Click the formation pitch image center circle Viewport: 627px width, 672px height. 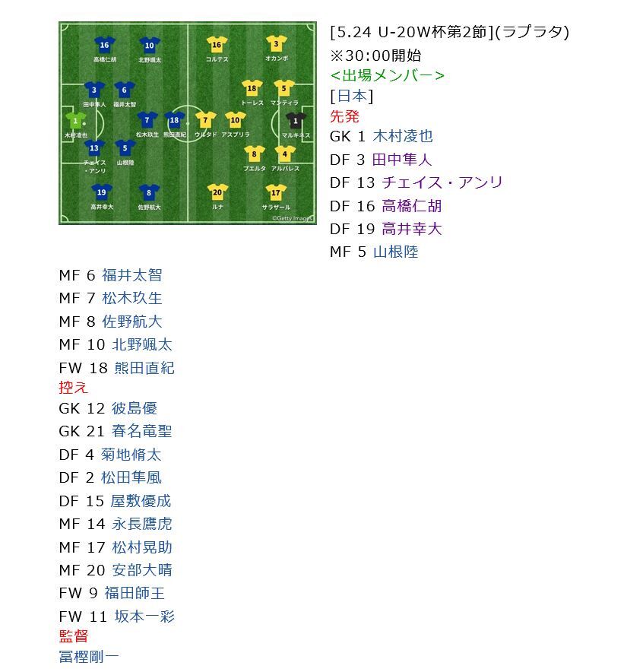coord(188,122)
